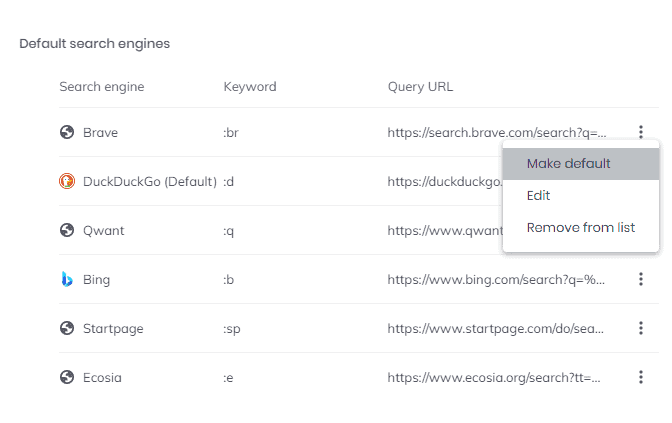Click the Keyword column header
672x423 pixels.
[250, 87]
